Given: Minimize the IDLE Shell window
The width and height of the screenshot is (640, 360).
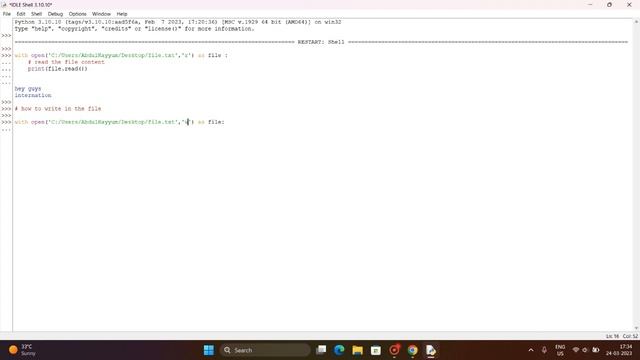Looking at the screenshot, I should click(590, 4).
